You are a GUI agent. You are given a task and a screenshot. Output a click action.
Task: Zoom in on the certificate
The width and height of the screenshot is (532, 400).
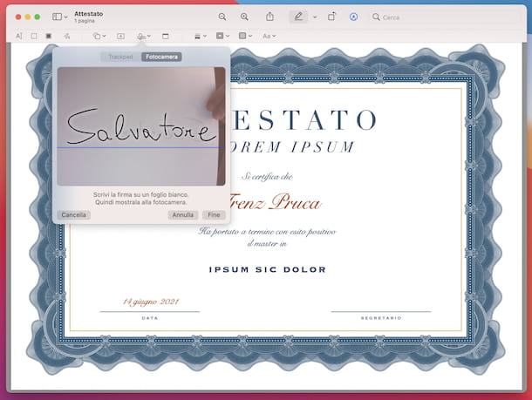click(244, 17)
